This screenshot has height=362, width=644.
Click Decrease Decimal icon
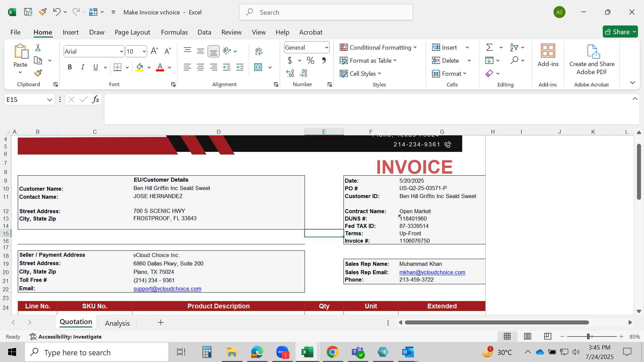pyautogui.click(x=303, y=73)
